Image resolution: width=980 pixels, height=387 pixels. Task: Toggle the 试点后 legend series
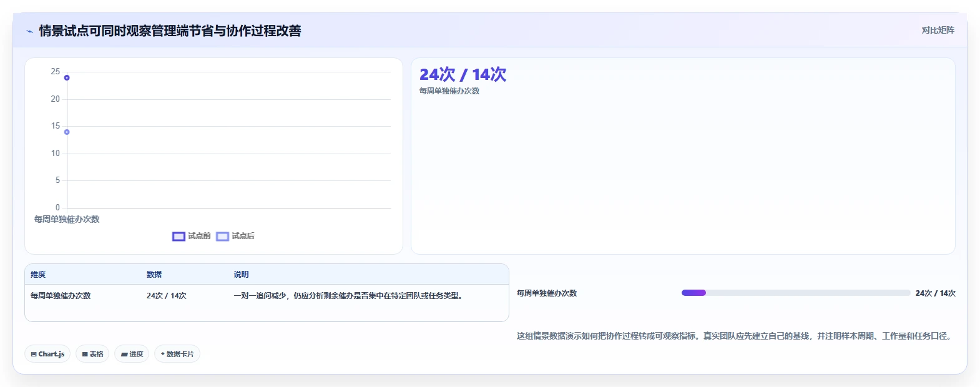(x=235, y=236)
